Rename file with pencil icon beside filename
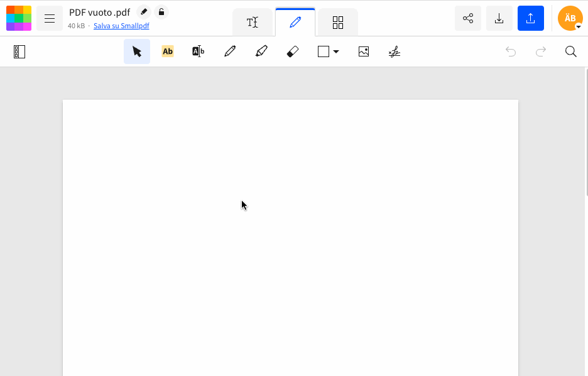This screenshot has height=376, width=588. [x=144, y=12]
